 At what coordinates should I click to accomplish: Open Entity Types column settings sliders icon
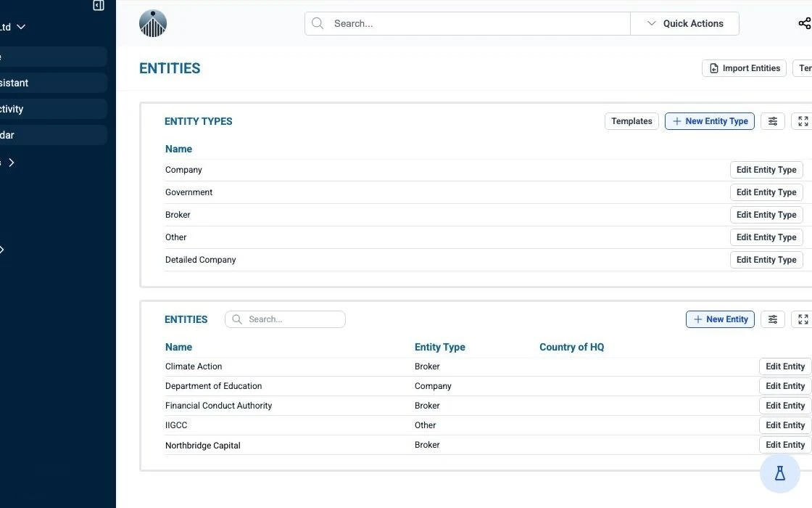pyautogui.click(x=773, y=121)
